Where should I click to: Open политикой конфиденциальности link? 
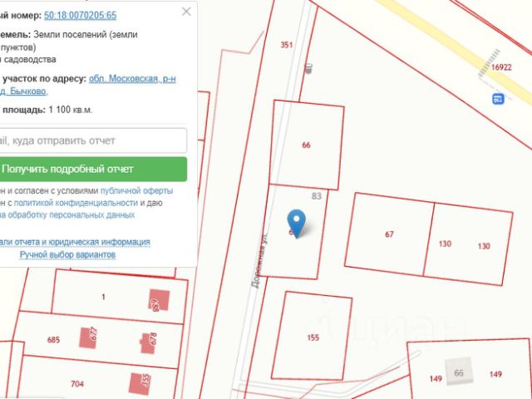[76, 203]
